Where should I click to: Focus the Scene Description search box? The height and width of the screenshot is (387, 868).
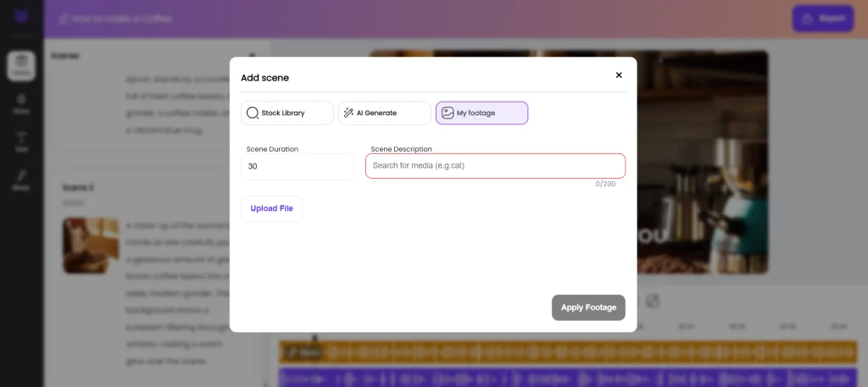pos(495,166)
